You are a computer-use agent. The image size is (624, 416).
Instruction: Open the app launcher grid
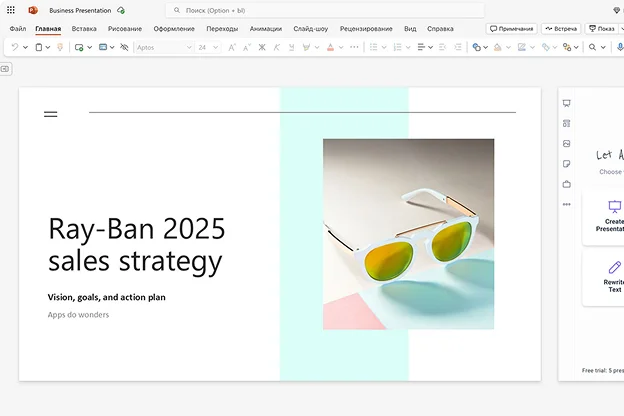pos(11,10)
